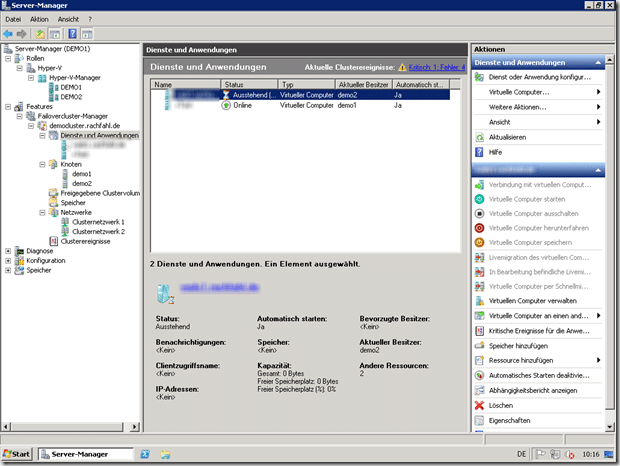The image size is (620, 466).
Task: Sort by the Typ column header
Action: point(307,84)
